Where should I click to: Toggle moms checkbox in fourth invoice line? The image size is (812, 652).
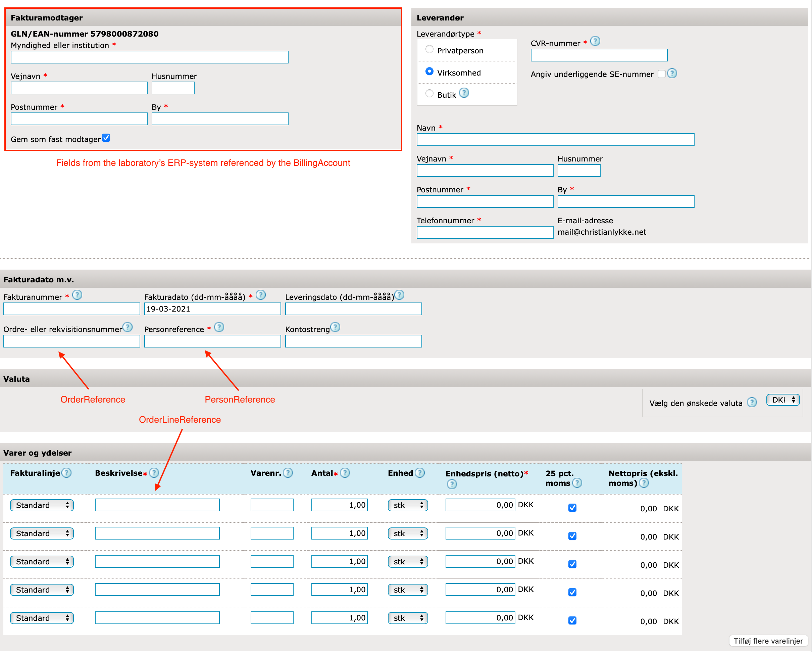pos(572,593)
